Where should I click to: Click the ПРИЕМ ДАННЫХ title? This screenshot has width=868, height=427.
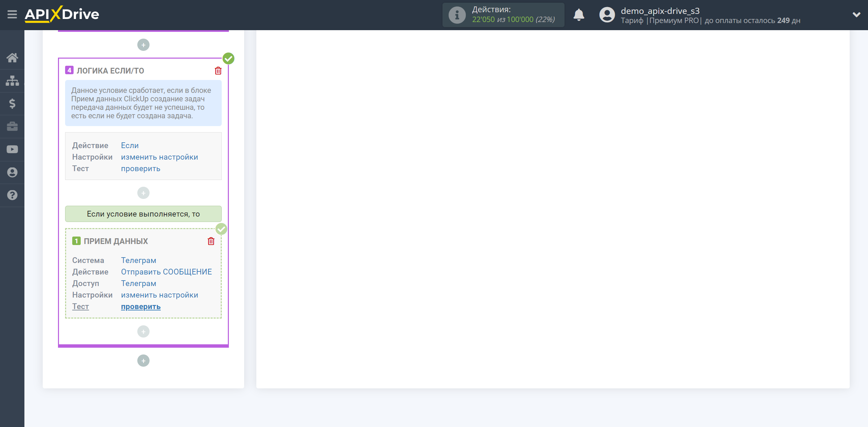(x=116, y=241)
